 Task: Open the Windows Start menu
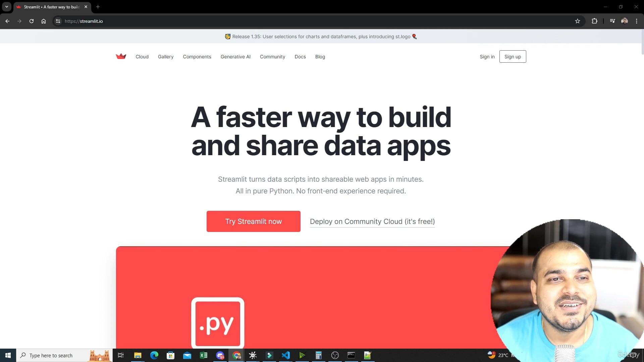coord(8,355)
